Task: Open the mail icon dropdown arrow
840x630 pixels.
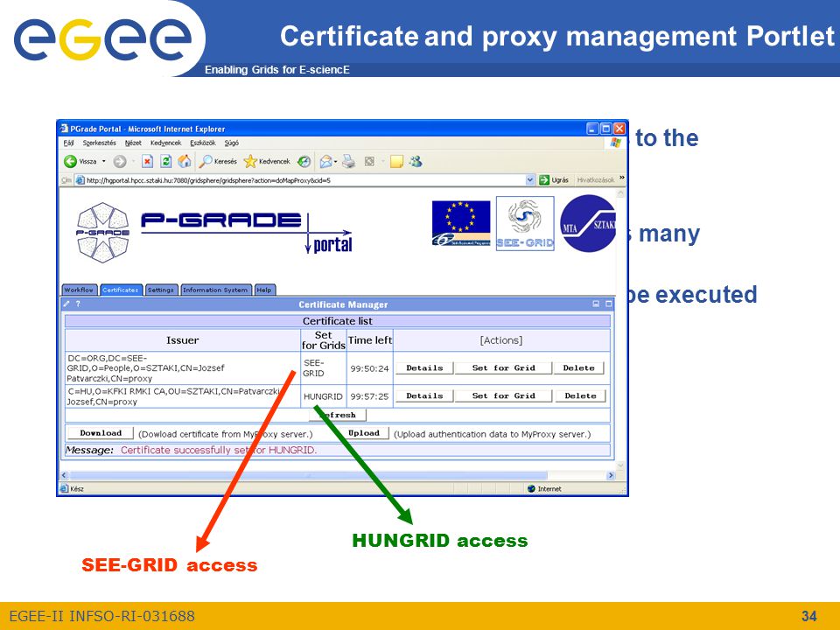Action: [x=335, y=161]
